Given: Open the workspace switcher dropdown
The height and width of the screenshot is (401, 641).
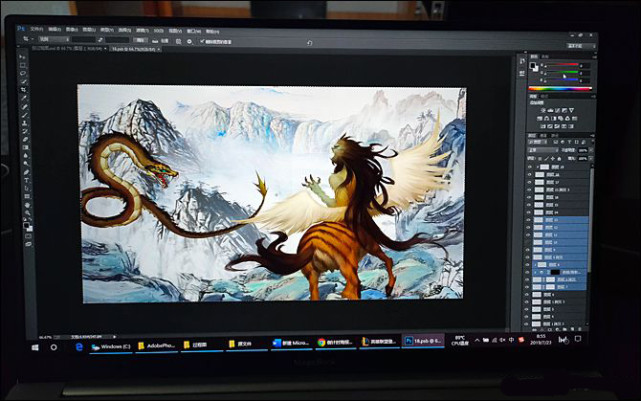Looking at the screenshot, I should click(580, 46).
